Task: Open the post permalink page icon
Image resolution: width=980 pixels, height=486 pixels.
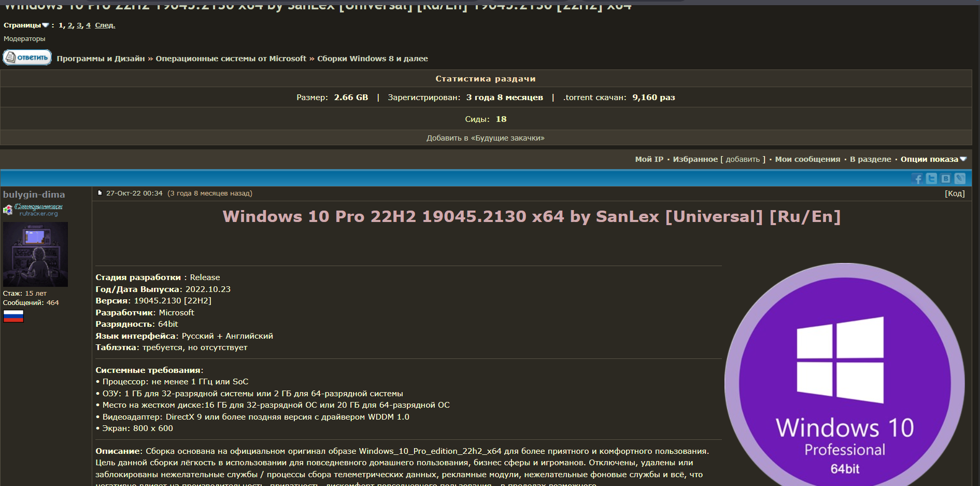Action: 100,193
